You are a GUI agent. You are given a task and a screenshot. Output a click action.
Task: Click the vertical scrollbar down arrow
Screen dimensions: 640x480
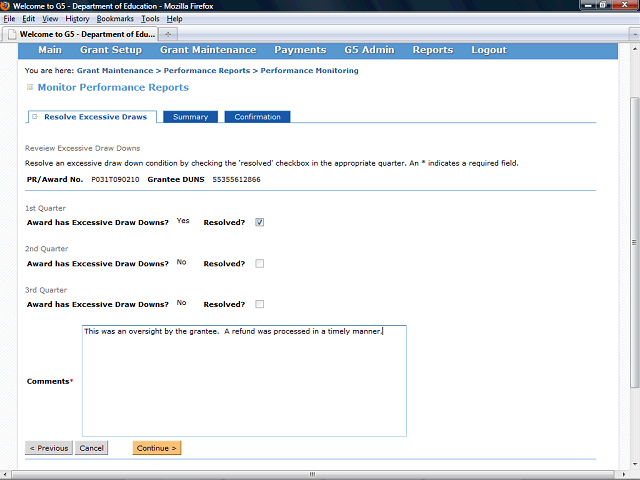click(x=634, y=464)
